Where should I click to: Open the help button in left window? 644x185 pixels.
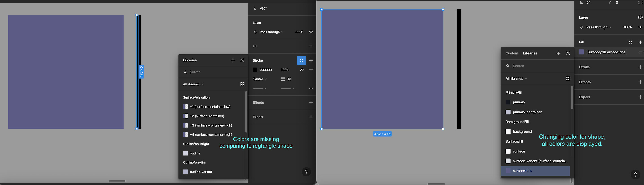click(x=306, y=172)
